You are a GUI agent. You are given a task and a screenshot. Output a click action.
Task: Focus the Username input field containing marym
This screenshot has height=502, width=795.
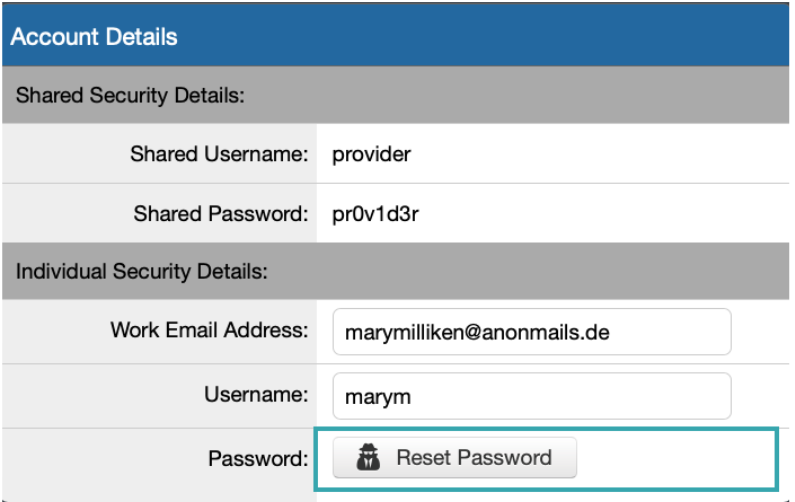click(x=532, y=396)
